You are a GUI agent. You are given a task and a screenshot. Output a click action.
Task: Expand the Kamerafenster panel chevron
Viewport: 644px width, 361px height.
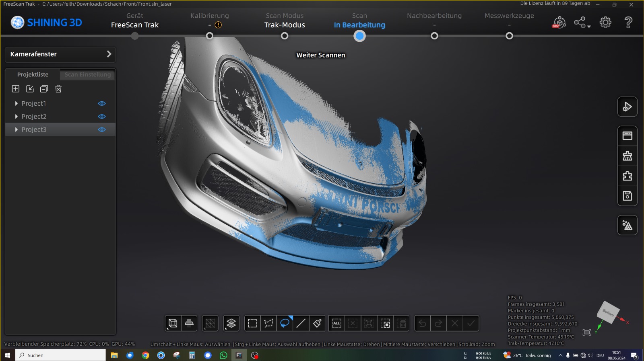(x=109, y=54)
